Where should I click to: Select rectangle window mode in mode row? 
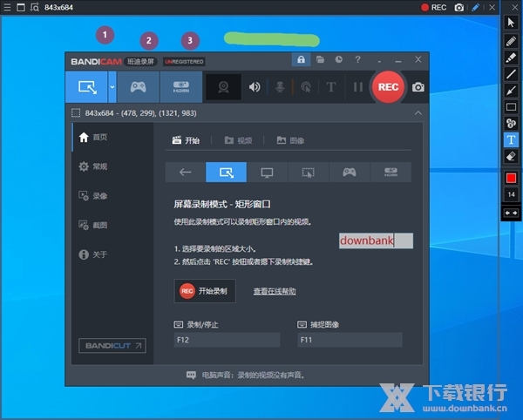coord(226,172)
